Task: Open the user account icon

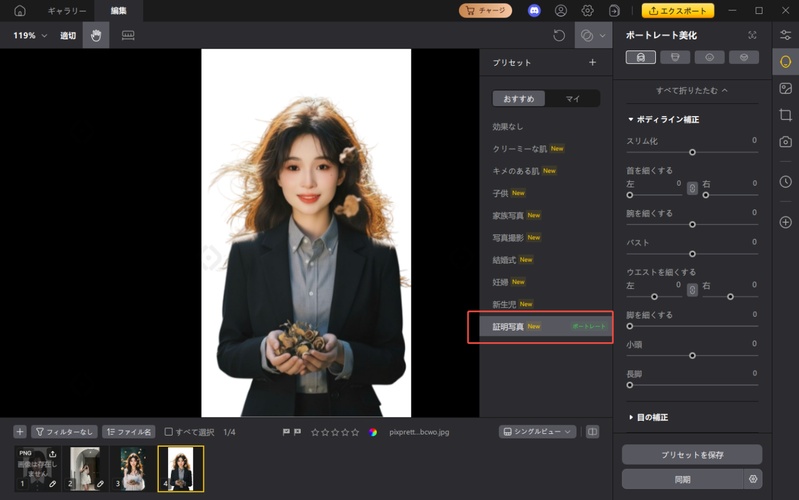Action: tap(561, 11)
